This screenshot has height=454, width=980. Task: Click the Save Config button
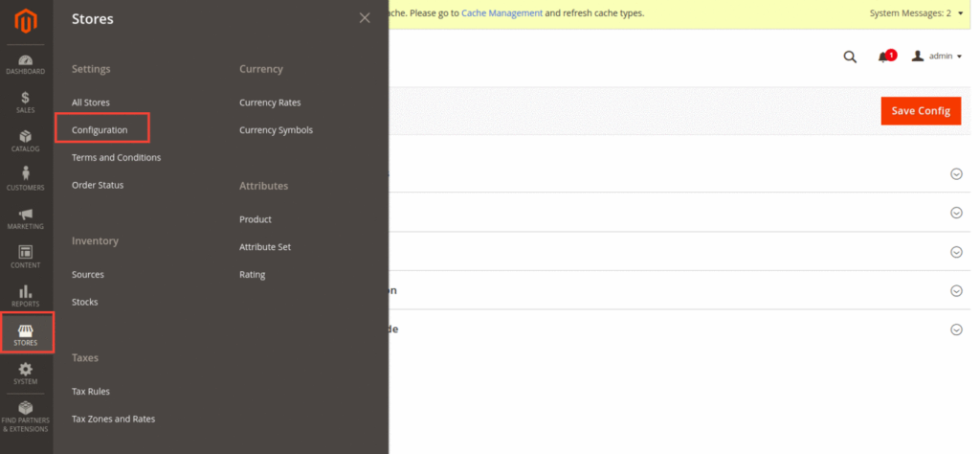920,111
